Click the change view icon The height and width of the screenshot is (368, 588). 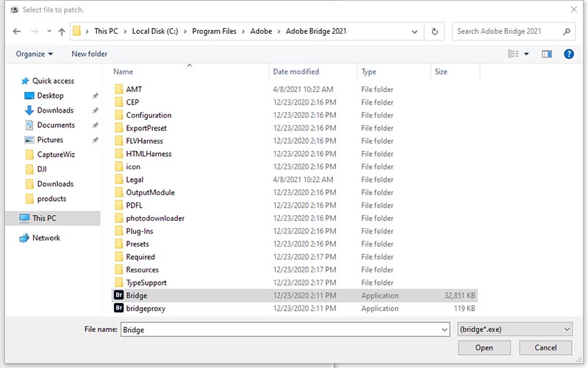coord(513,54)
